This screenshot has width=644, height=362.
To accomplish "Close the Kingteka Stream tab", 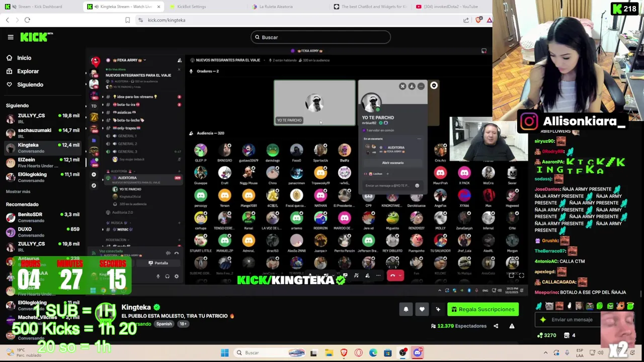I will tap(158, 7).
